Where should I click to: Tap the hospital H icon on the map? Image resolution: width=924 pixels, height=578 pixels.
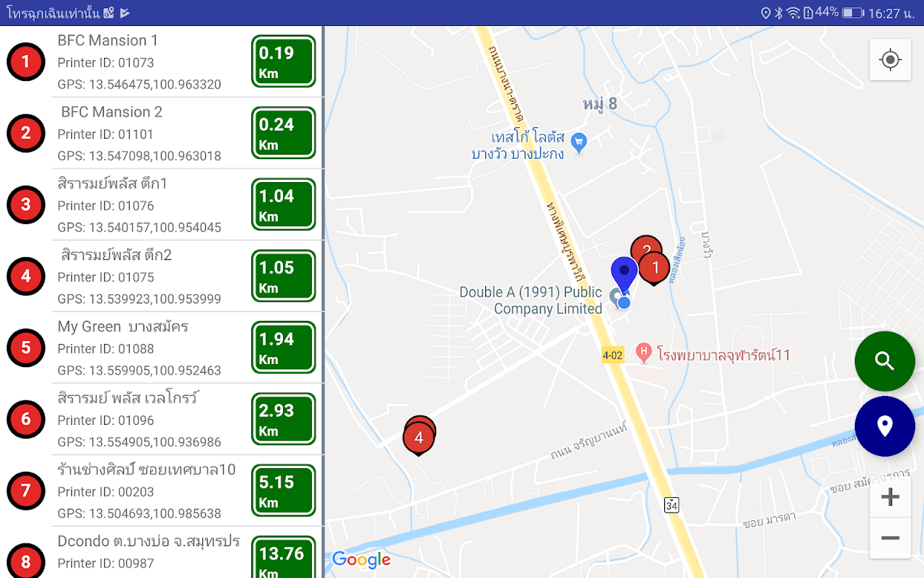coord(643,353)
